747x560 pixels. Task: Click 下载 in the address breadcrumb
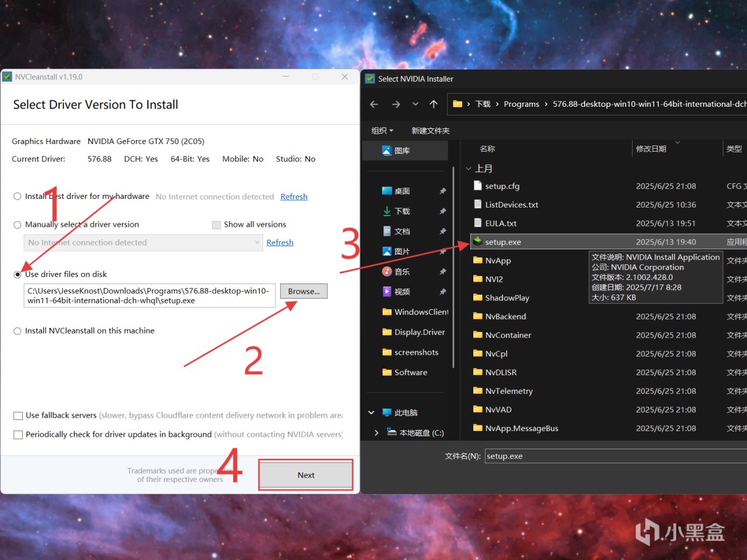(483, 104)
